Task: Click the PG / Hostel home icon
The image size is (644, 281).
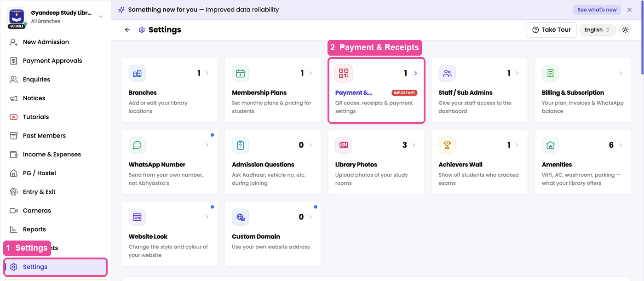Action: tap(14, 173)
